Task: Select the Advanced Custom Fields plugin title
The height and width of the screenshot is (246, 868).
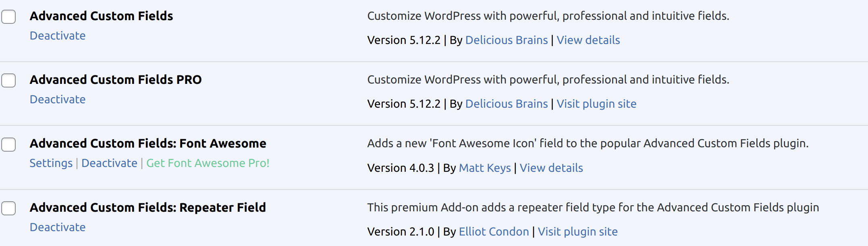Action: [x=101, y=16]
